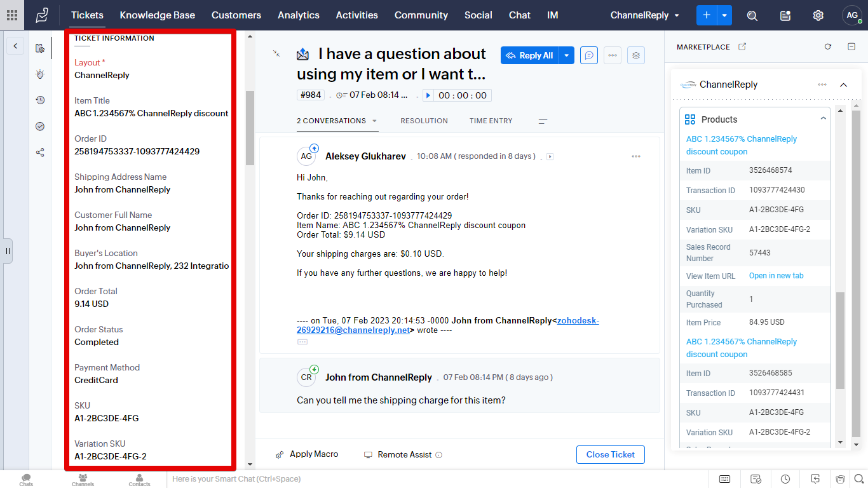
Task: Collapse the ChannelReply widget
Action: point(843,85)
